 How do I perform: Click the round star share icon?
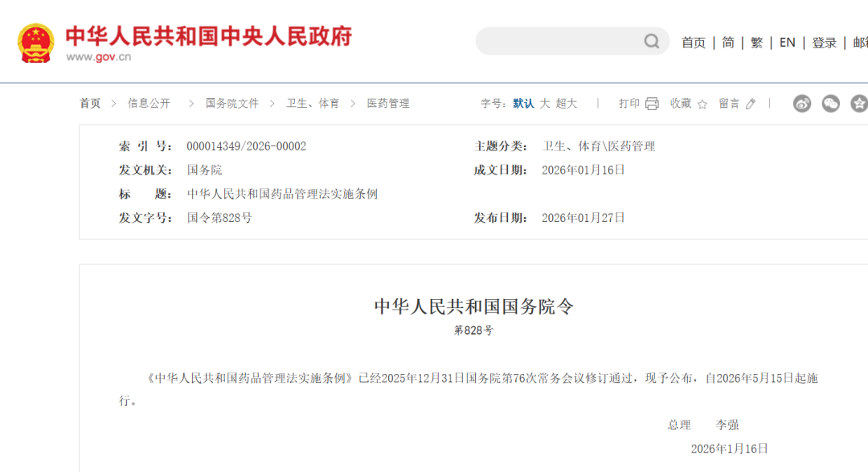tap(858, 103)
